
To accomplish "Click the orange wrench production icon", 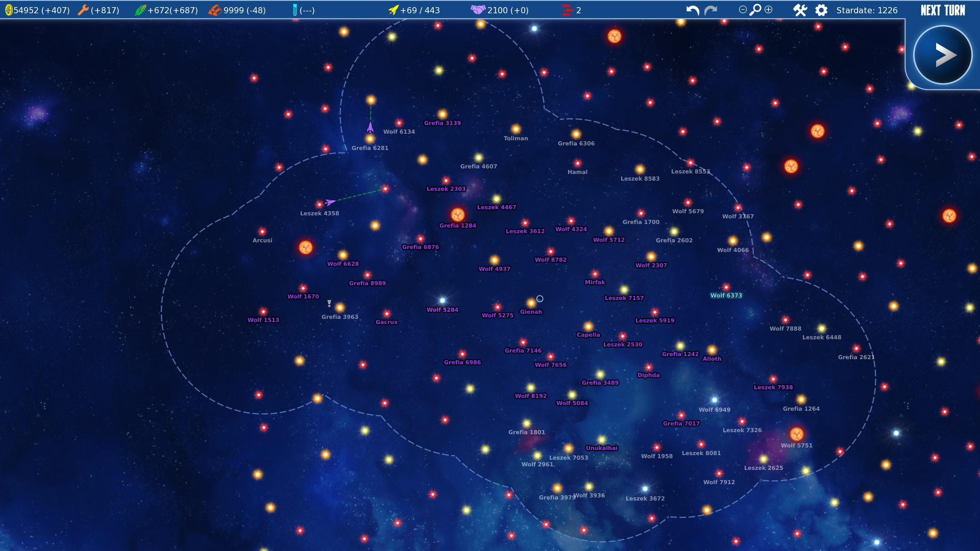I will click(83, 10).
